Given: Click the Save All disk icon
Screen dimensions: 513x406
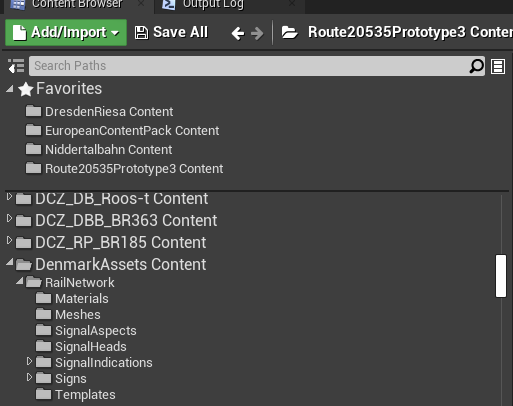Looking at the screenshot, I should click(141, 33).
